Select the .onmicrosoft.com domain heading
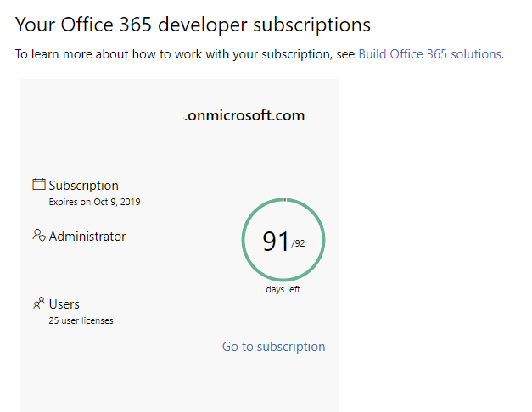 click(244, 115)
